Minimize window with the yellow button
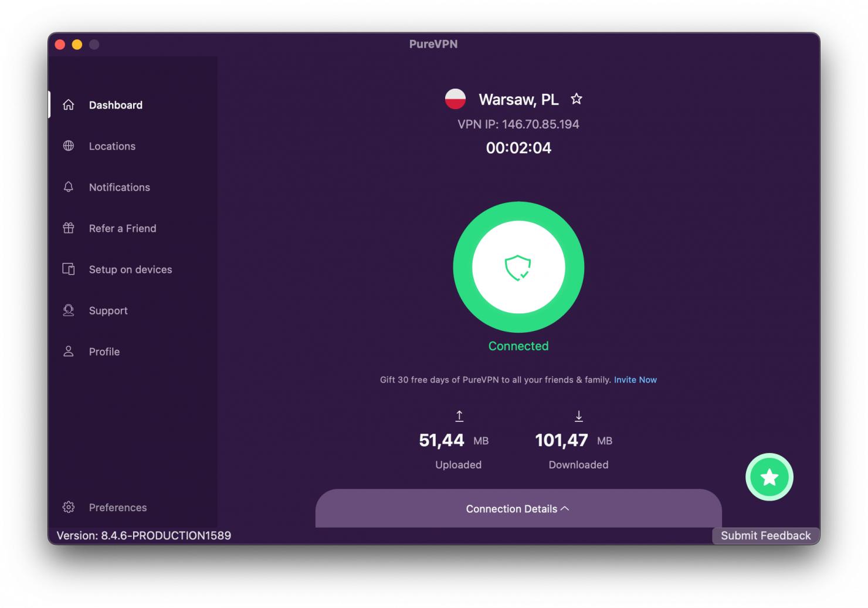This screenshot has width=868, height=608. pos(77,45)
